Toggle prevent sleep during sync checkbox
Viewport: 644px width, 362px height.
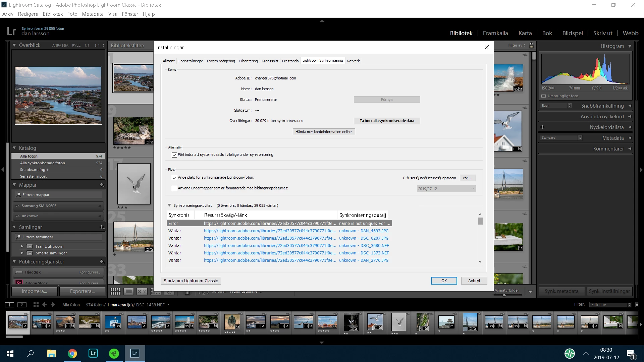pos(174,155)
